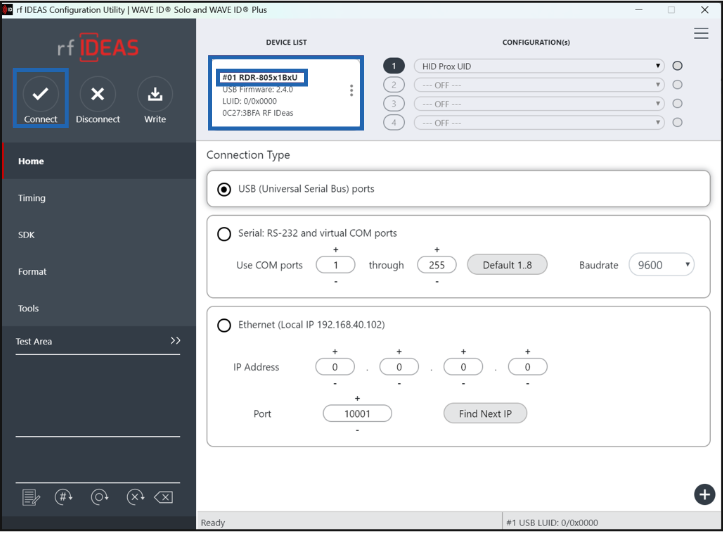The width and height of the screenshot is (723, 535).
Task: Click the circular-arrow X icon
Action: coord(136,497)
